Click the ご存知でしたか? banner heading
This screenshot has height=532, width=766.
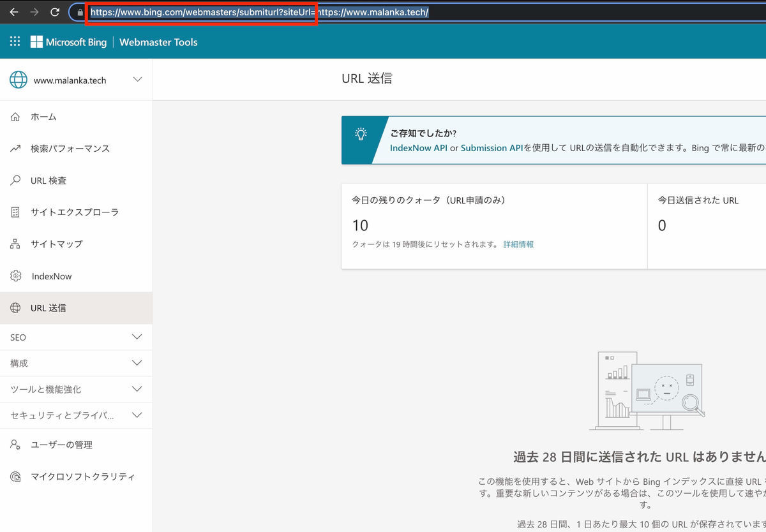tap(424, 133)
